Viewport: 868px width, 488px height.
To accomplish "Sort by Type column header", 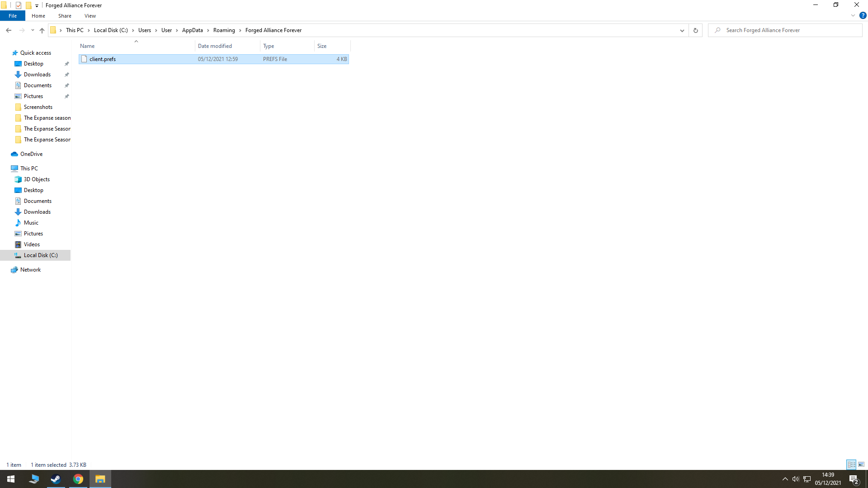I will click(x=287, y=46).
